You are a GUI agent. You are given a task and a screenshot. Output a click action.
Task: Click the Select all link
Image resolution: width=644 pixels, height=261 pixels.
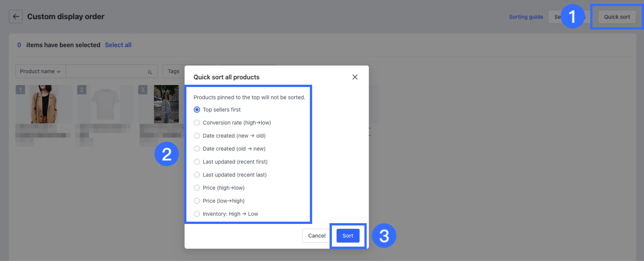(118, 45)
